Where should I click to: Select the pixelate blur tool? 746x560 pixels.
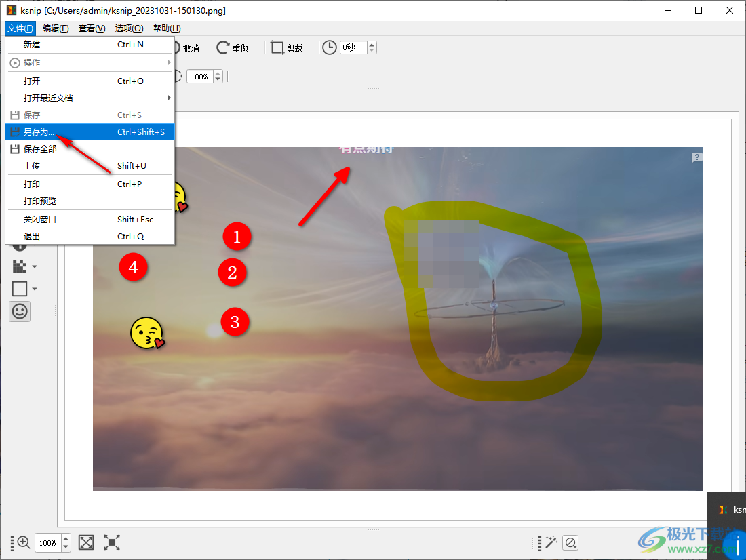(x=20, y=266)
